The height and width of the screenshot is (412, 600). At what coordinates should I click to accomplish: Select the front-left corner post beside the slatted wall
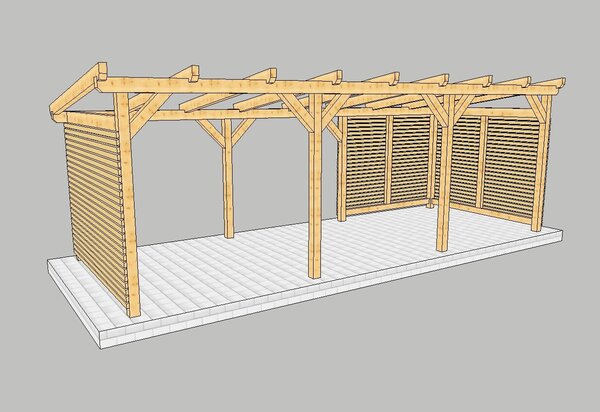(127, 205)
